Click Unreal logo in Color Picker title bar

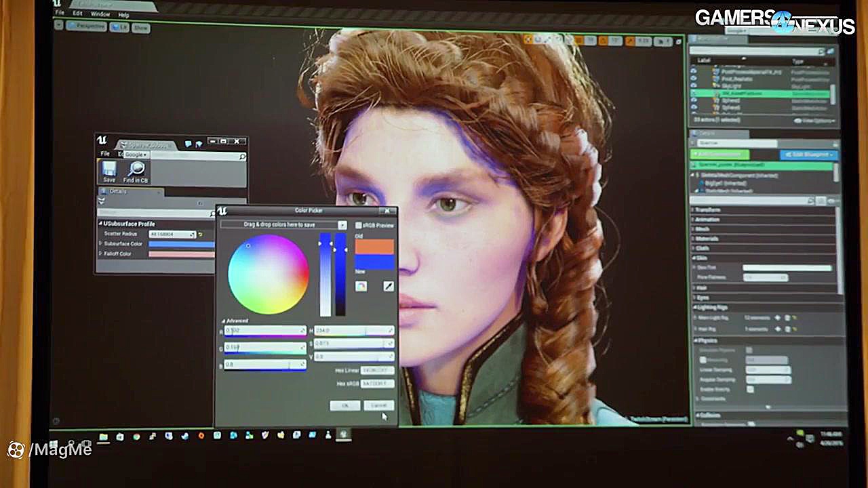tap(222, 211)
